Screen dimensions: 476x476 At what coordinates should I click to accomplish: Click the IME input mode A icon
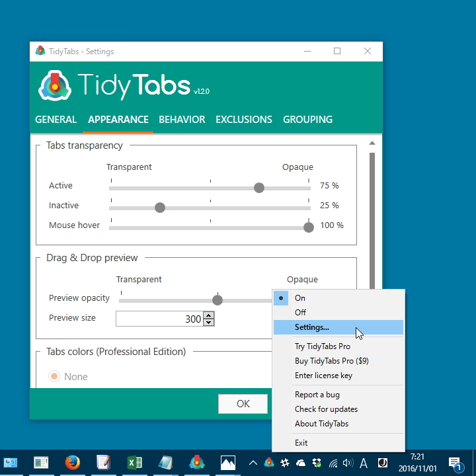coord(364,463)
